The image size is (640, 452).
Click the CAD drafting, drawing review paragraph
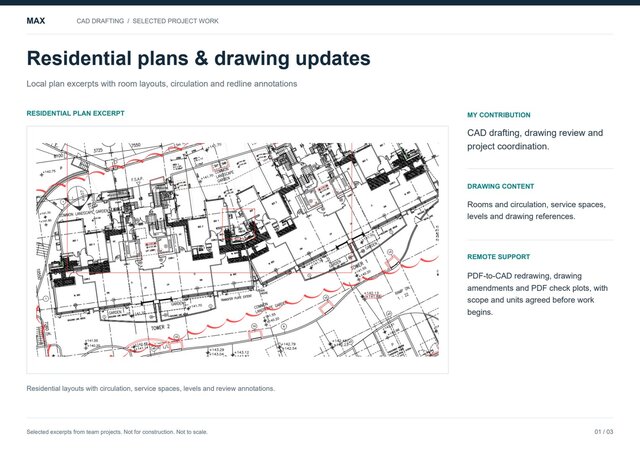(x=535, y=140)
